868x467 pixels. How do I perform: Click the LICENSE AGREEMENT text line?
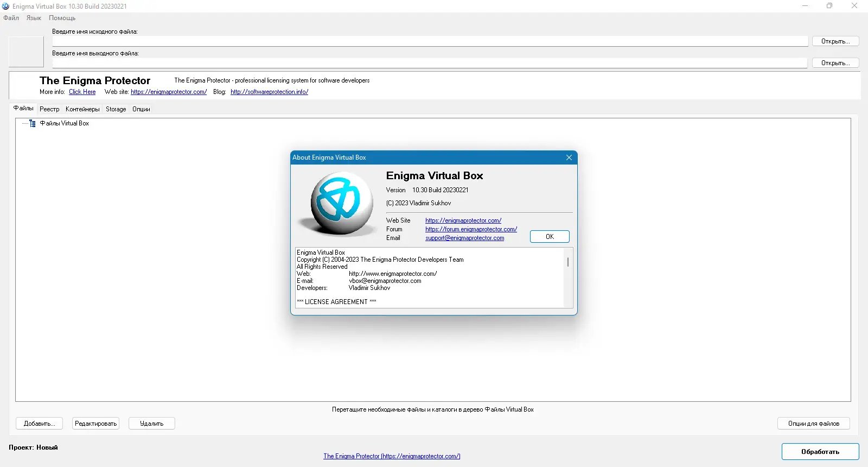[336, 302]
